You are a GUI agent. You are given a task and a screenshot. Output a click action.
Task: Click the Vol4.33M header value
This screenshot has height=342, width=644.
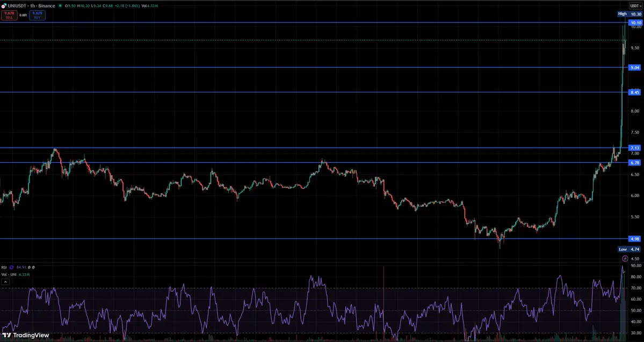(x=149, y=6)
